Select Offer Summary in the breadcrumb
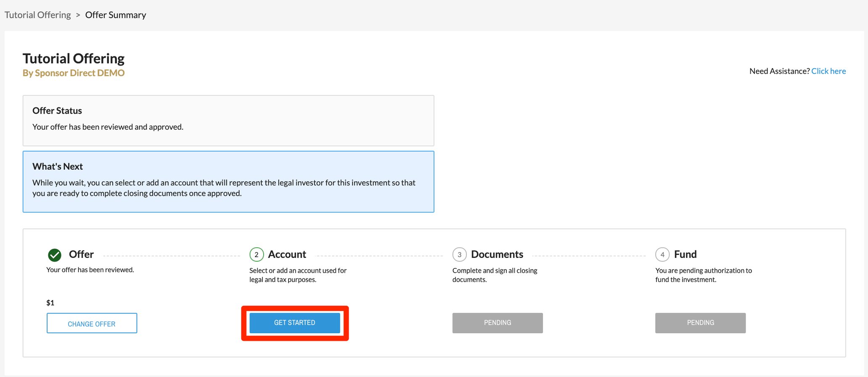The height and width of the screenshot is (377, 868). tap(116, 15)
